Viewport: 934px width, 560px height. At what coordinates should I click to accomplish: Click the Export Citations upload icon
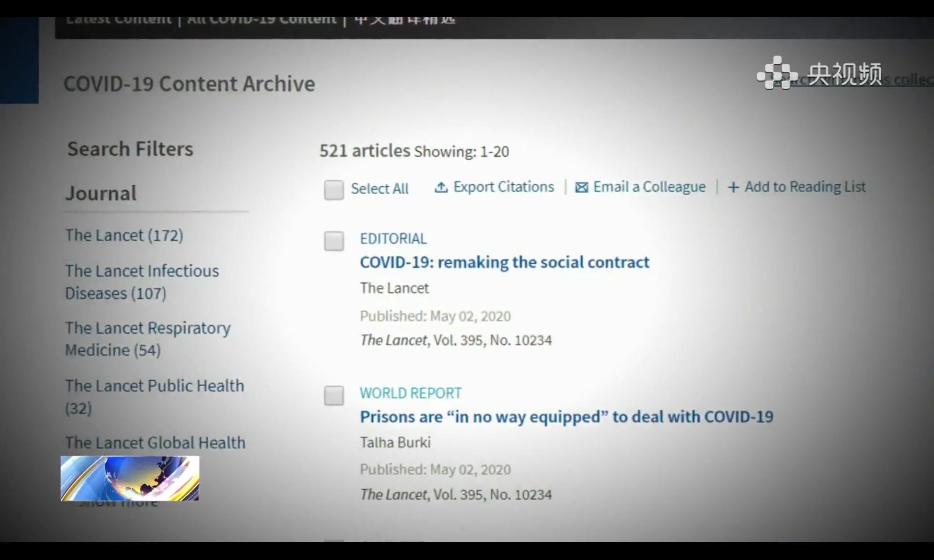(x=441, y=187)
